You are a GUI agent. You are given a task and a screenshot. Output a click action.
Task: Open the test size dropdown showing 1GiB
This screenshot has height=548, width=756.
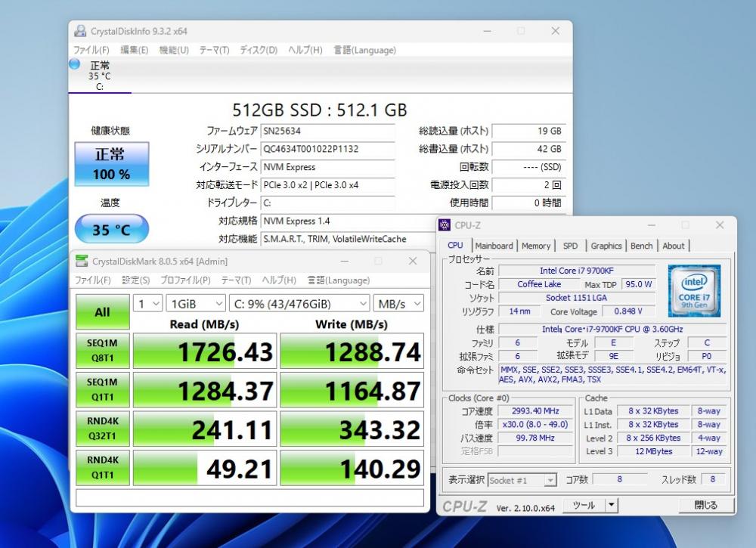196,304
